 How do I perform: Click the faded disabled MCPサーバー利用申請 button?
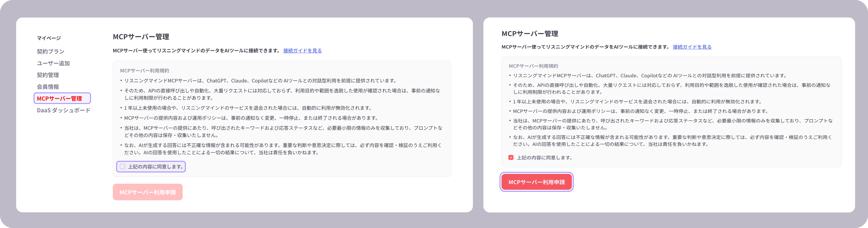[x=148, y=192]
